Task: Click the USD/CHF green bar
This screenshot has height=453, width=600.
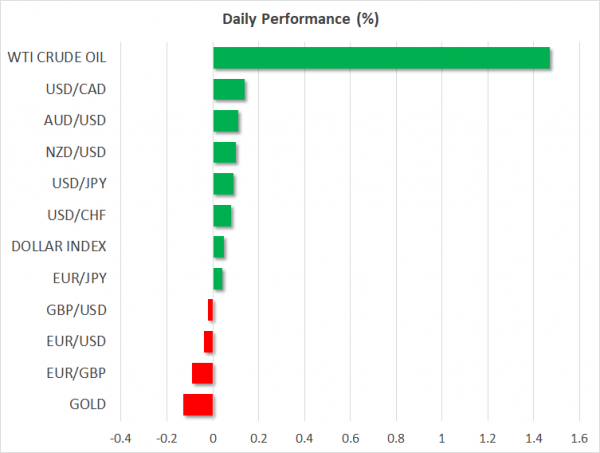Action: point(222,216)
